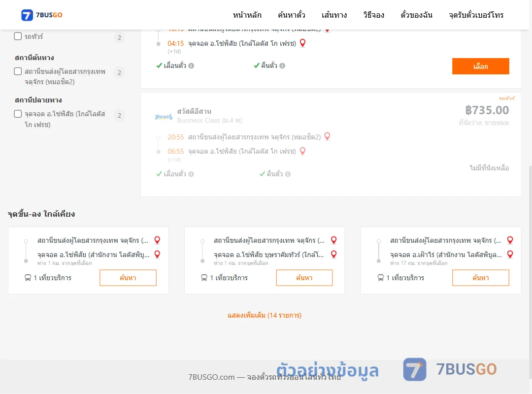The height and width of the screenshot is (394, 532).
Task: Click map pin beside 04:15 โซ่พิสัย stop
Action: coord(302,43)
